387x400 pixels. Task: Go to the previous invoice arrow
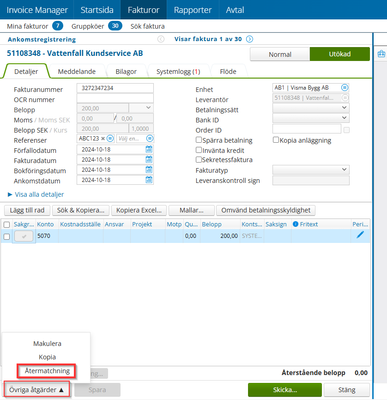click(161, 39)
